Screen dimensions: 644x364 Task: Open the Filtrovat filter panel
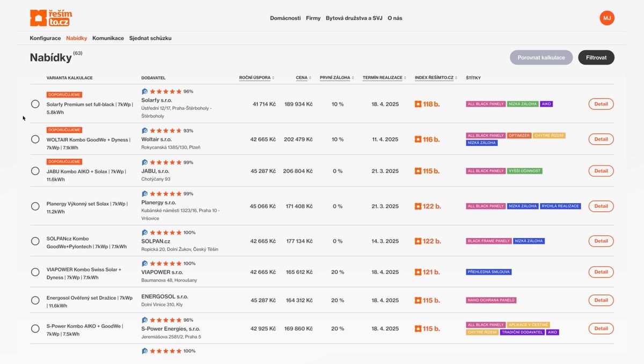click(596, 57)
